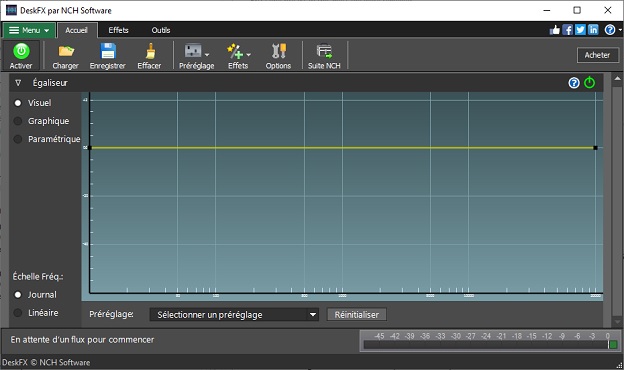624x370 pixels.
Task: Click the 'DeskFX © NCH Software' footer text
Action: 46,362
